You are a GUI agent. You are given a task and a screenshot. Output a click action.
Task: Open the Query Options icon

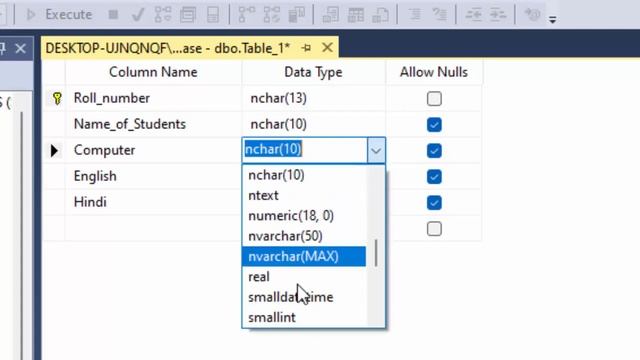[x=188, y=15]
